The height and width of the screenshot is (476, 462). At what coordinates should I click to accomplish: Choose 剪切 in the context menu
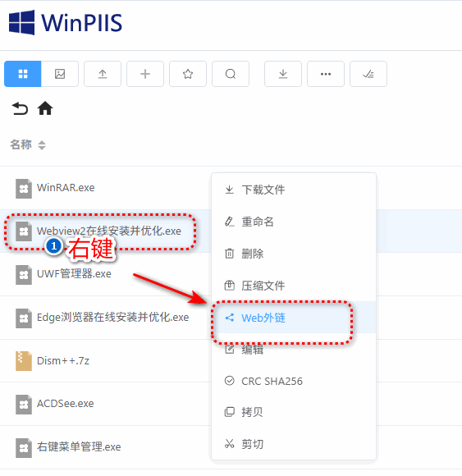294,444
